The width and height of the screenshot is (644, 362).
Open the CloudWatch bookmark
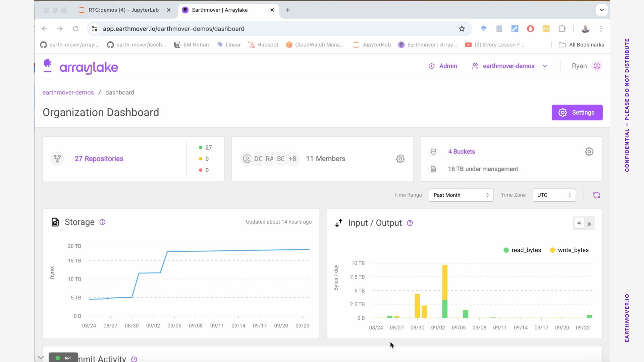[315, 45]
